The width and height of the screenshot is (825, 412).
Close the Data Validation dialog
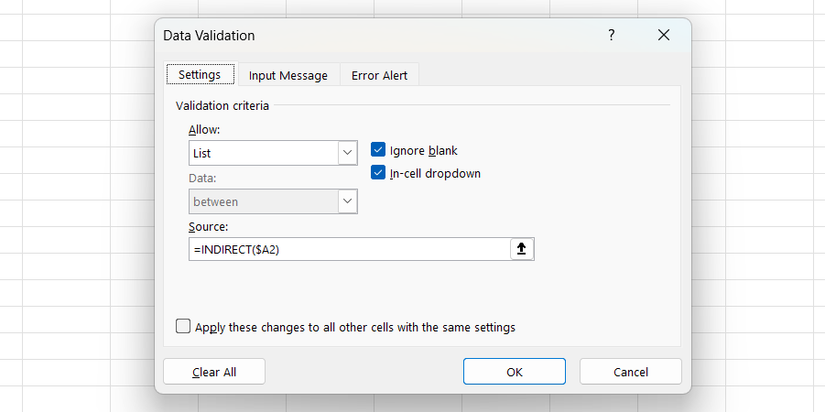(663, 35)
